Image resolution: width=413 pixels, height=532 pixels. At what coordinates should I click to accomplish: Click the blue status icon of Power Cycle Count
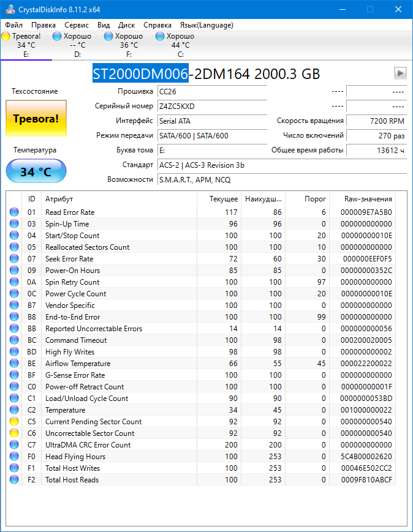point(14,293)
